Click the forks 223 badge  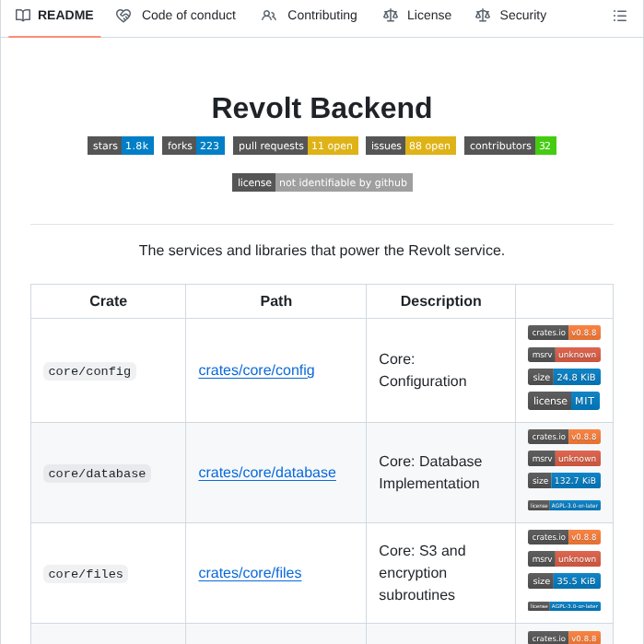(x=193, y=146)
